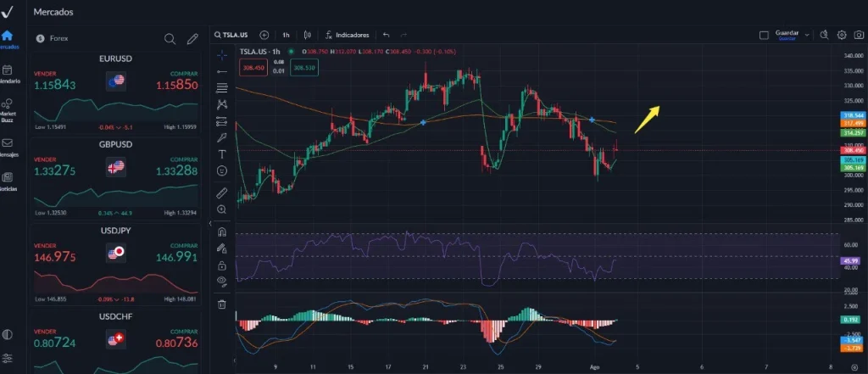The width and height of the screenshot is (868, 374).
Task: Click the 317.499 orange price label
Action: pos(853,124)
